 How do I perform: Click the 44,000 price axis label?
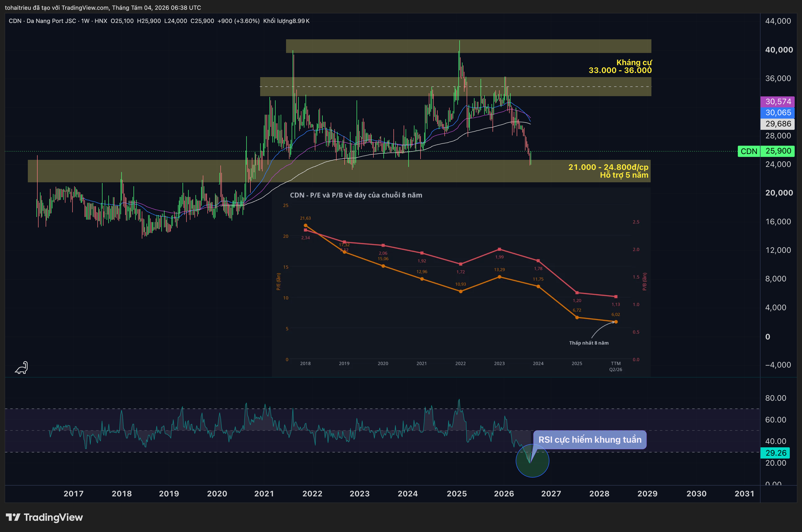(x=778, y=21)
